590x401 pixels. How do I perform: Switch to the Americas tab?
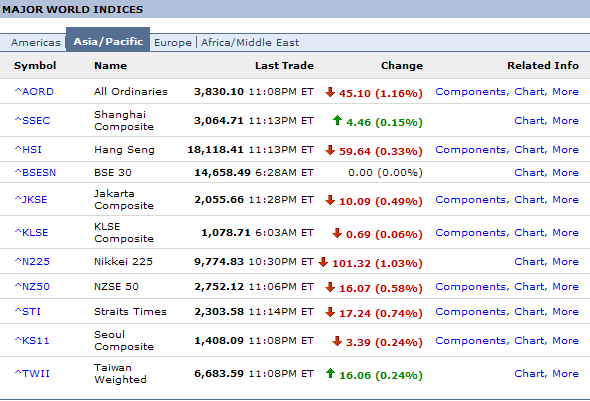(36, 43)
